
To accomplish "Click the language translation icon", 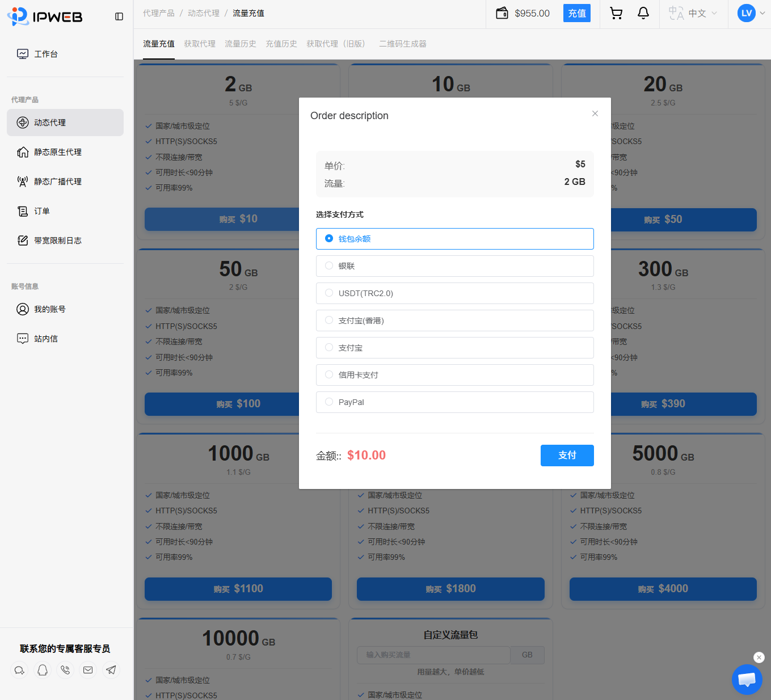I will click(676, 13).
